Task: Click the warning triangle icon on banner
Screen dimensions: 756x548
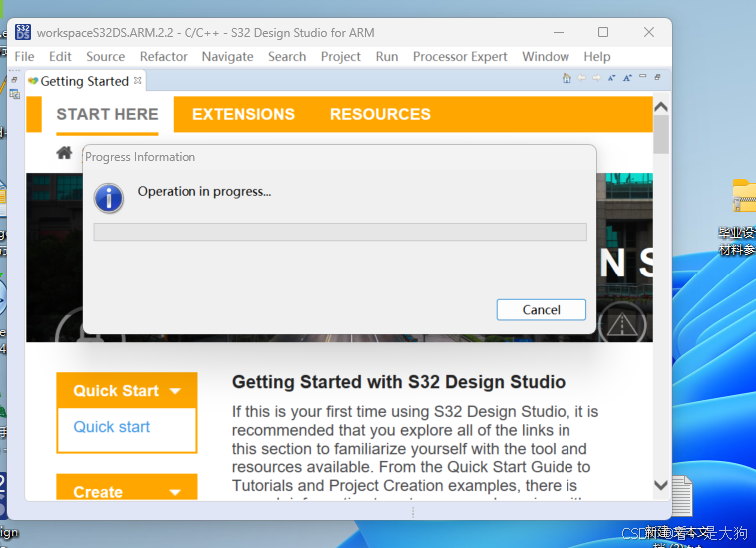Action: 622,324
